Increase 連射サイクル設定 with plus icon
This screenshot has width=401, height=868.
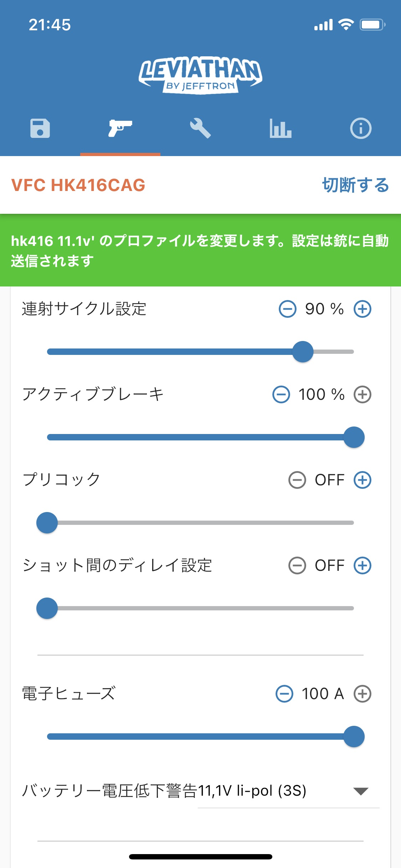(363, 309)
